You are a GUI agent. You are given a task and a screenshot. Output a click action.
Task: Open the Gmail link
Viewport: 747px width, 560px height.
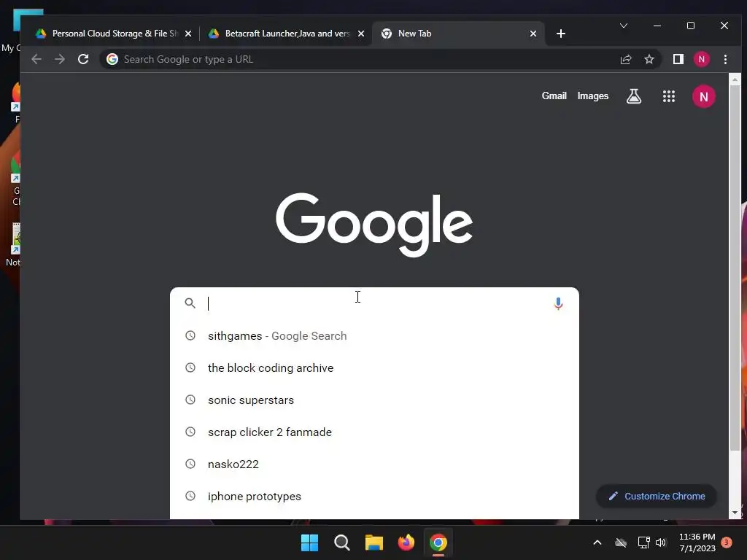coord(554,96)
